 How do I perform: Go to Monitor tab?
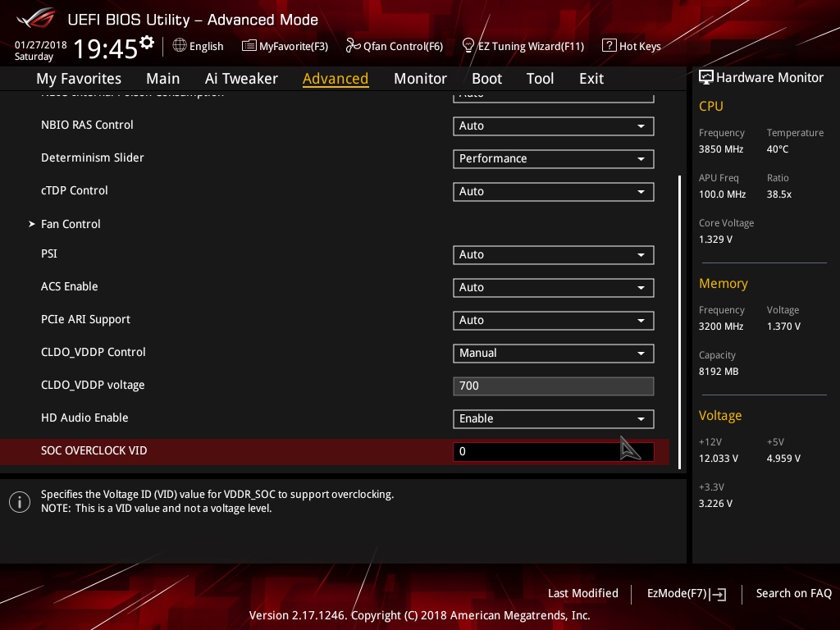click(x=421, y=79)
